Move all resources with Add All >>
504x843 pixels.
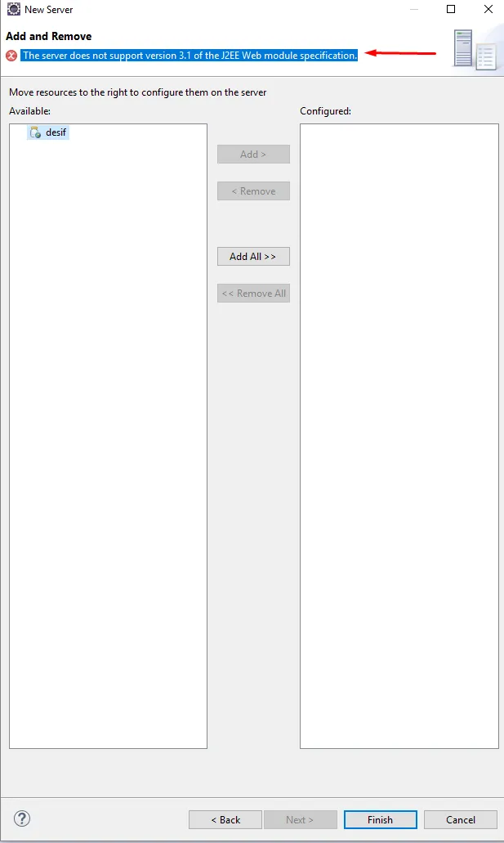253,257
